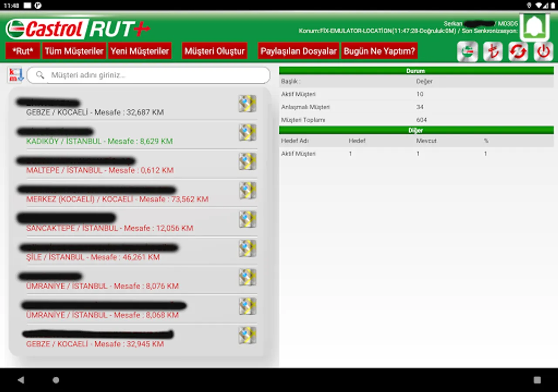Open map for ŞİLE 46,261 KM customer
The height and width of the screenshot is (392, 558).
247,248
